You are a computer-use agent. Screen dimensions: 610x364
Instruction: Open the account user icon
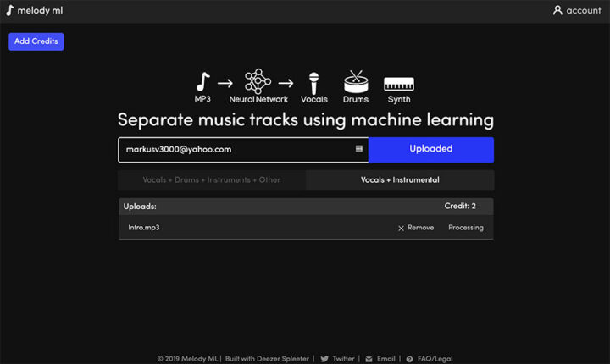point(557,11)
